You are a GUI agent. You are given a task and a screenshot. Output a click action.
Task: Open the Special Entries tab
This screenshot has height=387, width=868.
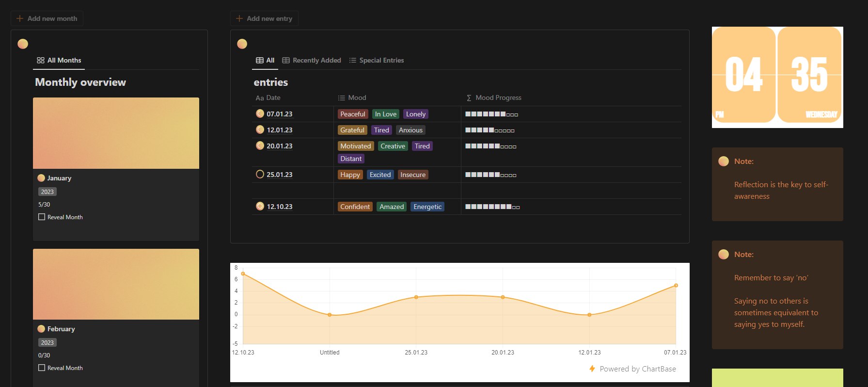coord(377,60)
